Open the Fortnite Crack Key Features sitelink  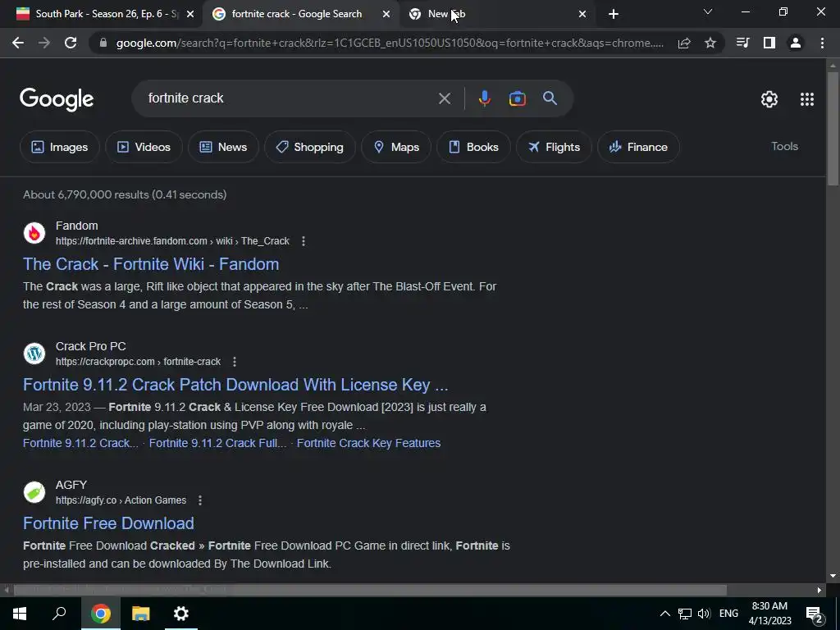coord(368,443)
